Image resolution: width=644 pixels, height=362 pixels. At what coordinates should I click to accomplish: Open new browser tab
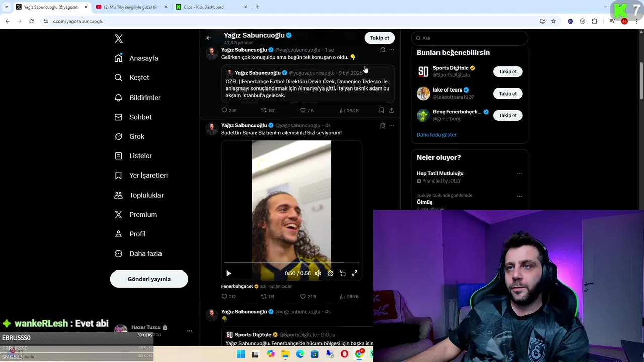[258, 7]
